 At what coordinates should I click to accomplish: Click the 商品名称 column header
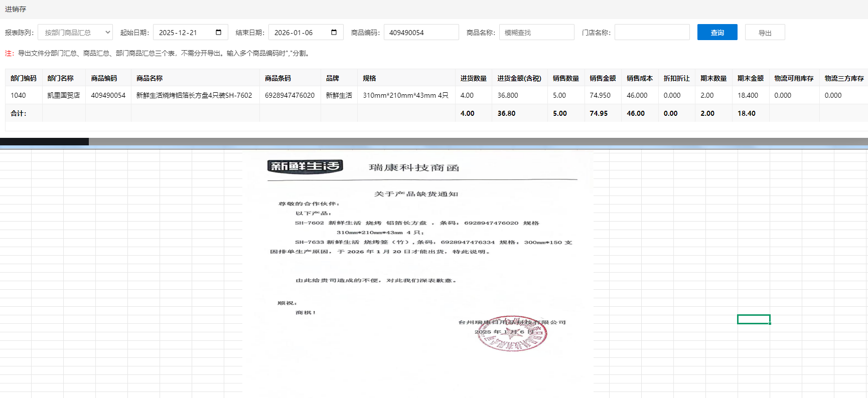pos(150,78)
